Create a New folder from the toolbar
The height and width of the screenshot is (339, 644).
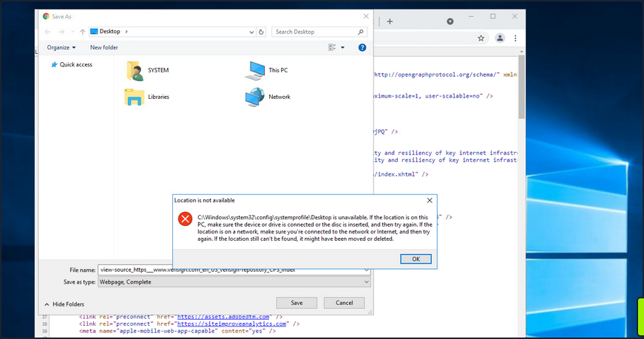coord(104,47)
